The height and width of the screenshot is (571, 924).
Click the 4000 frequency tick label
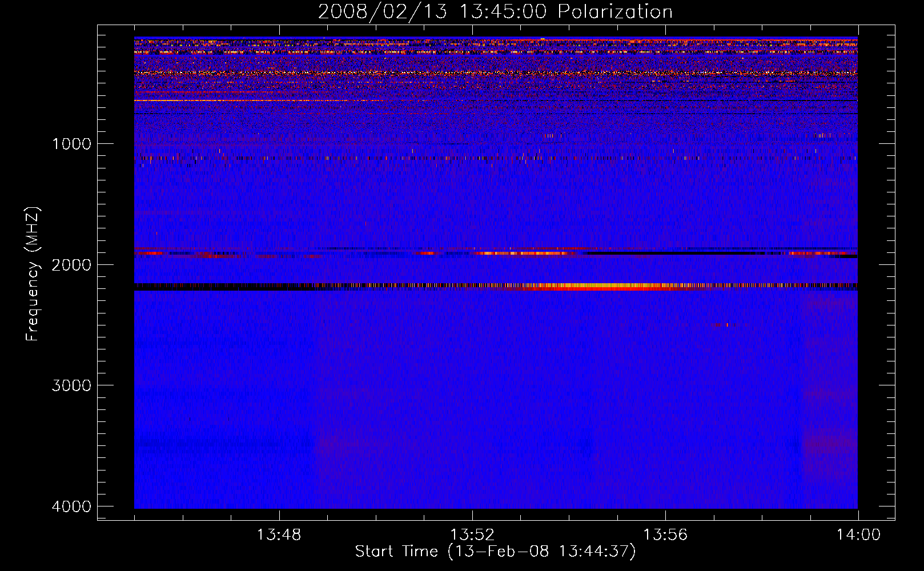point(71,506)
